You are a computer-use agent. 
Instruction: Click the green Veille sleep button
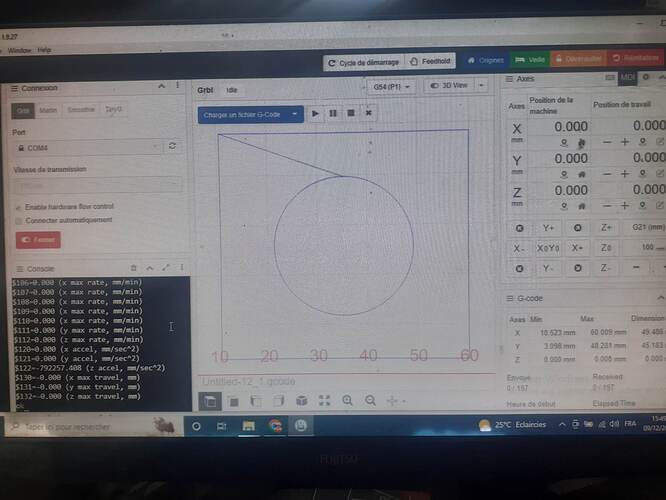530,60
